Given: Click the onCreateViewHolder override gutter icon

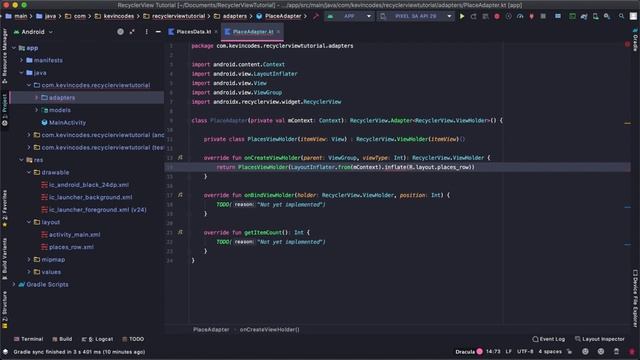Looking at the screenshot, I should pyautogui.click(x=180, y=158).
